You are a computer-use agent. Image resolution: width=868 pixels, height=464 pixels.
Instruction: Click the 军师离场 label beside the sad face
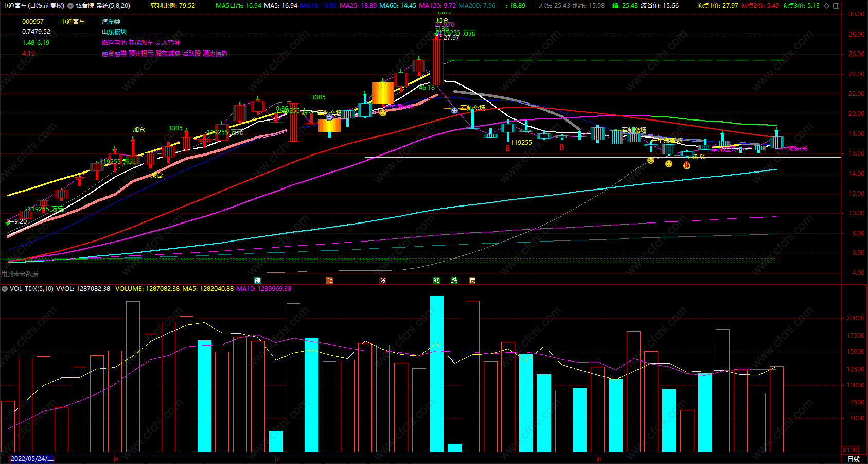pyautogui.click(x=473, y=108)
